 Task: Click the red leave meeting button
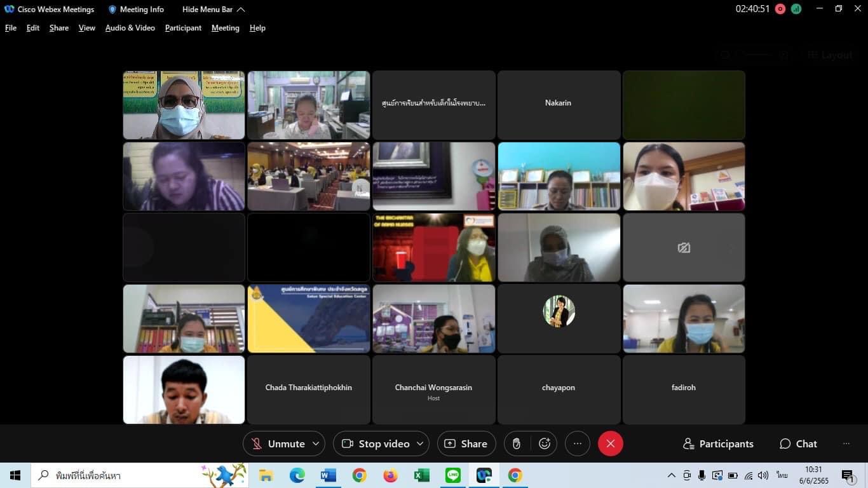pos(610,444)
